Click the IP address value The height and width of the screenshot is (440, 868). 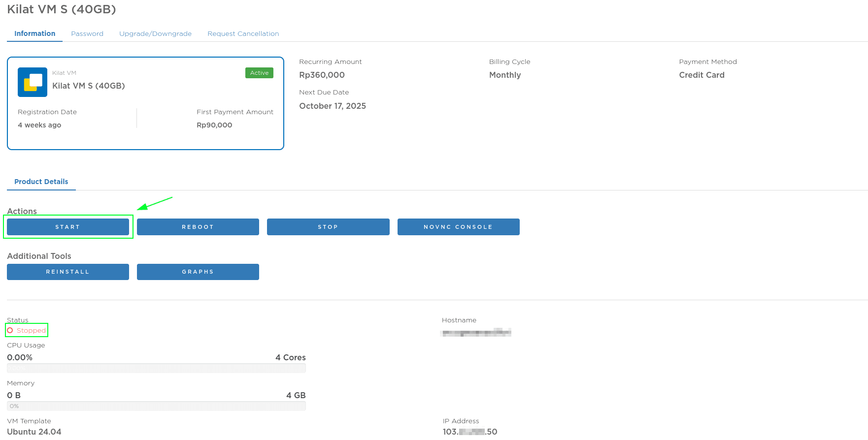coord(469,432)
